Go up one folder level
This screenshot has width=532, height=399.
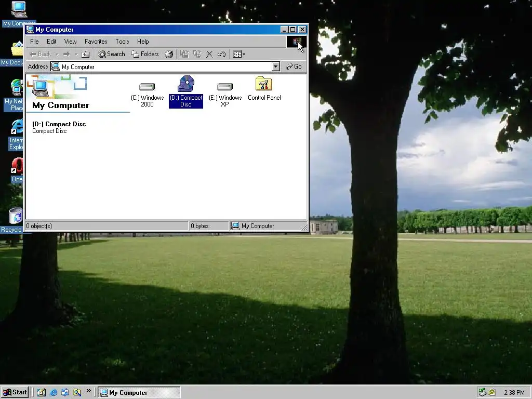(x=86, y=54)
